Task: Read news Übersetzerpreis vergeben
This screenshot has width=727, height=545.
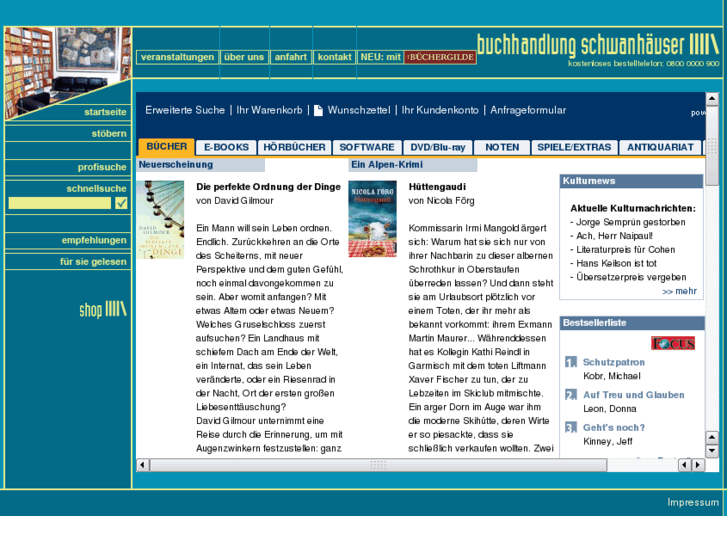Action: coord(631,277)
